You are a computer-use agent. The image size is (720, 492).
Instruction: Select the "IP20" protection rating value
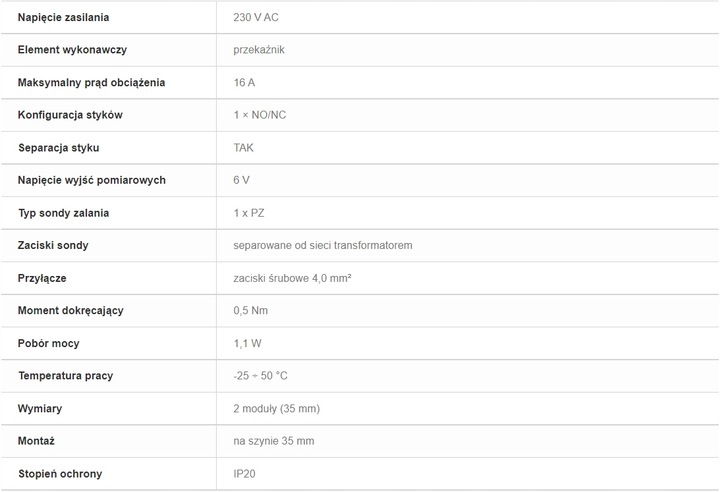click(x=244, y=474)
